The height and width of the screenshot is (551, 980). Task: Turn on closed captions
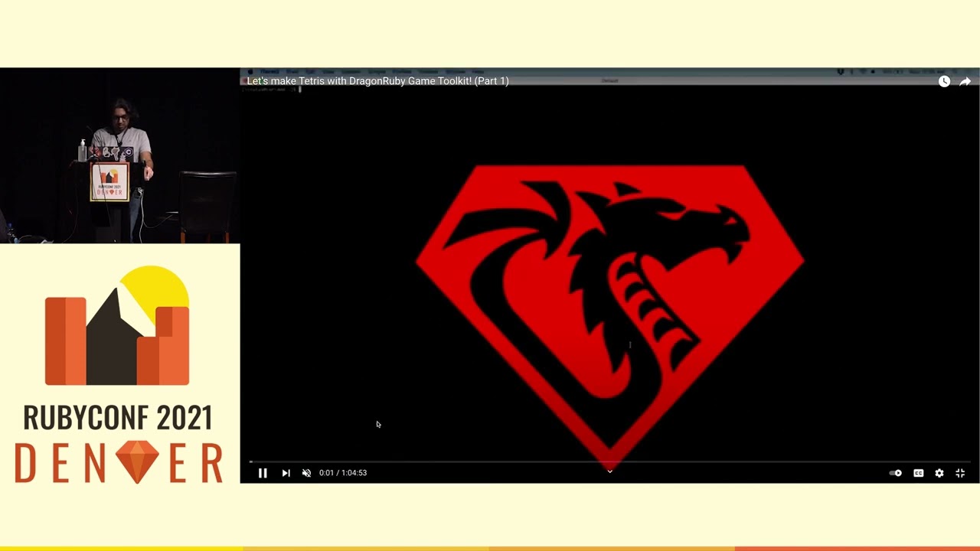(919, 473)
